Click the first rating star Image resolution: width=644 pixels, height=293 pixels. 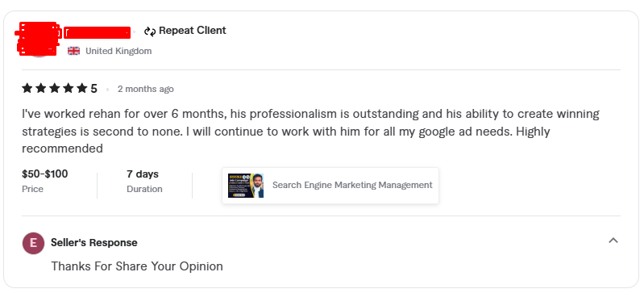coord(27,89)
